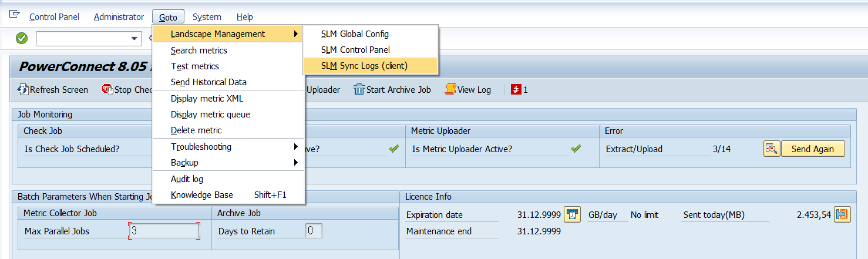Expand the Troubleshooting submenu
The width and height of the screenshot is (868, 259).
[x=228, y=147]
